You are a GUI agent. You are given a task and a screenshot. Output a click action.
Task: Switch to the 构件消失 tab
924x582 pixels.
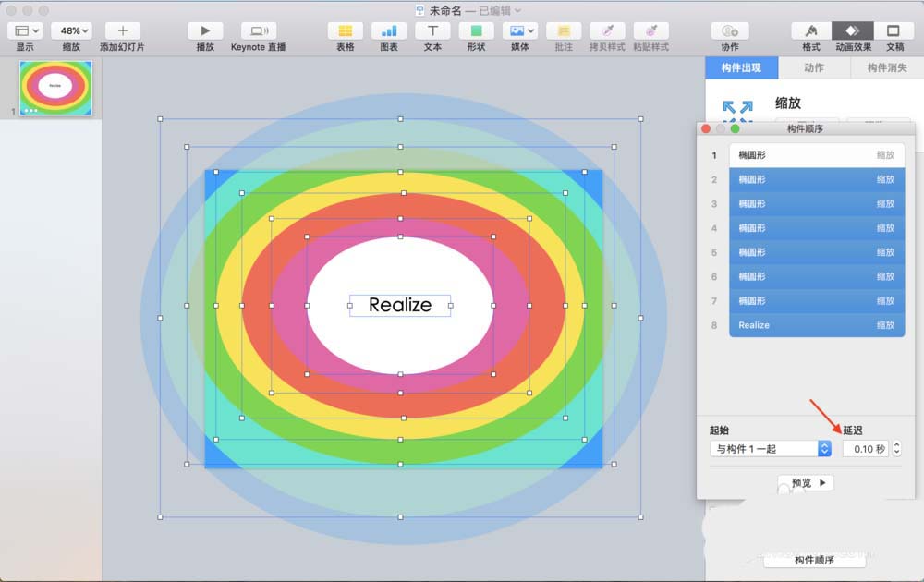click(887, 68)
